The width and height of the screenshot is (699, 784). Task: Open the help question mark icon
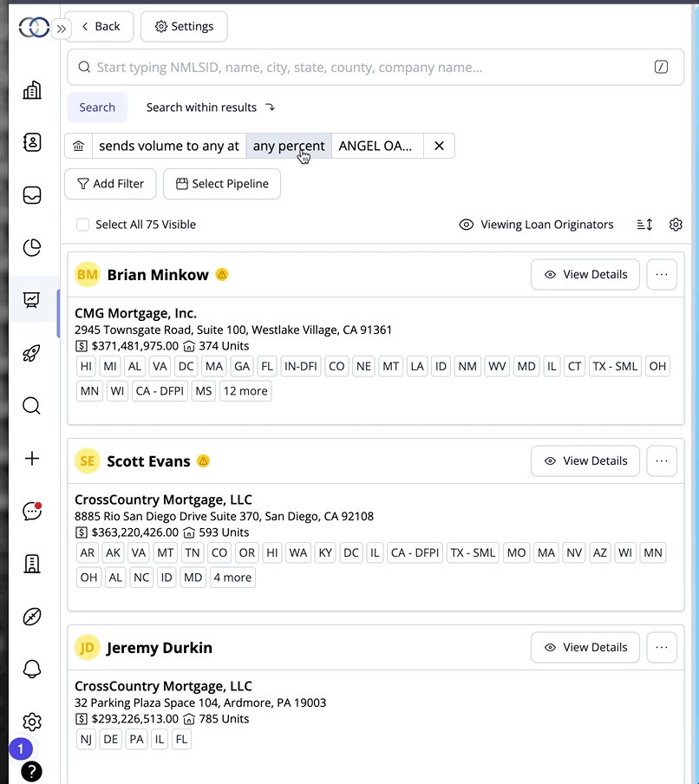coord(31,772)
